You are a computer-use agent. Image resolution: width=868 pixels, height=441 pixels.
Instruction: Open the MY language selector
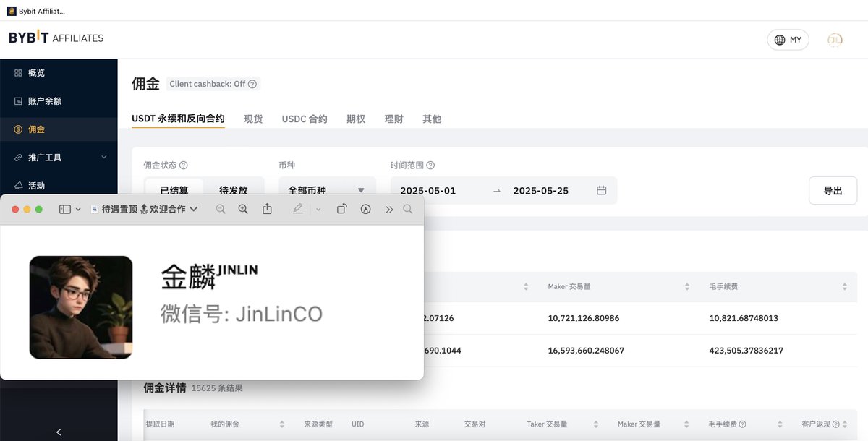(788, 40)
